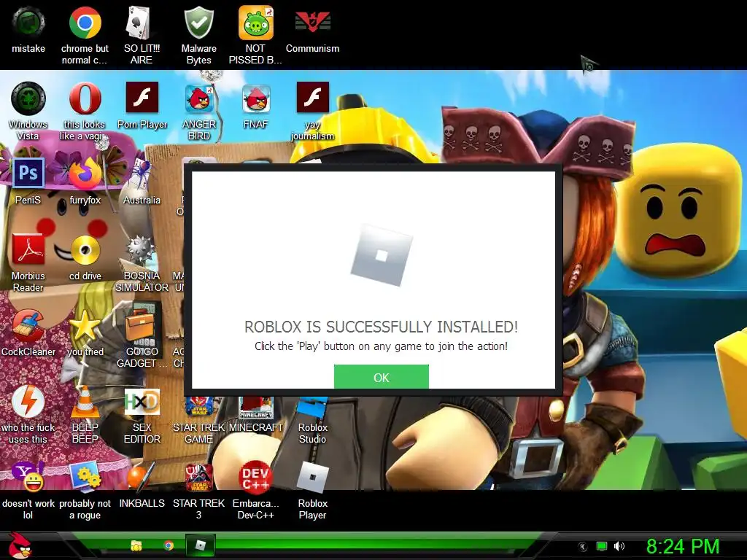Select the 'probably not a rogue' gears icon
The image size is (747, 560).
85,491
